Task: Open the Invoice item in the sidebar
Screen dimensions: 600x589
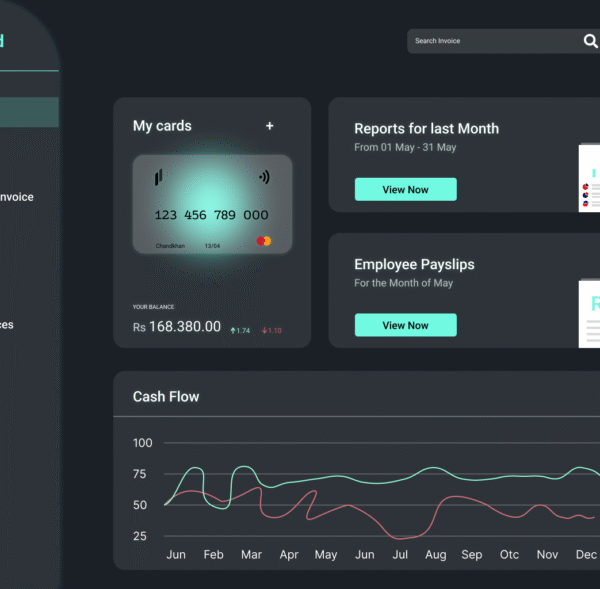Action: (x=17, y=197)
